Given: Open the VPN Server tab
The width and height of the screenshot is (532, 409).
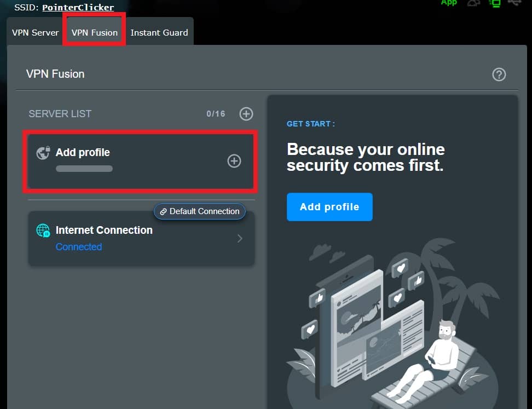Looking at the screenshot, I should 35,33.
